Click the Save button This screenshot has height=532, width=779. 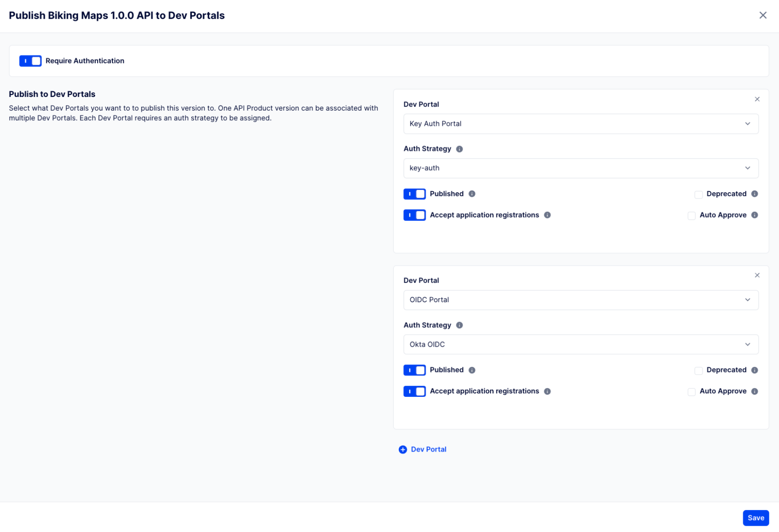coord(755,518)
